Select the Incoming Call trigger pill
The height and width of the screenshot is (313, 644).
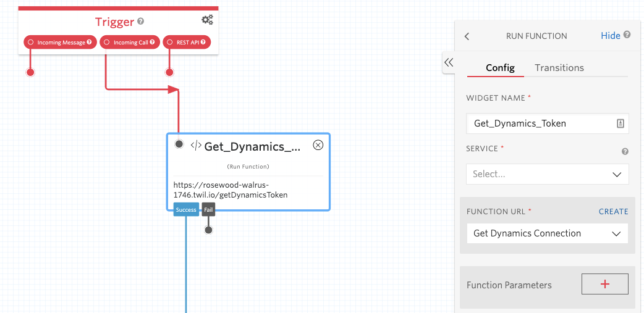(x=130, y=42)
